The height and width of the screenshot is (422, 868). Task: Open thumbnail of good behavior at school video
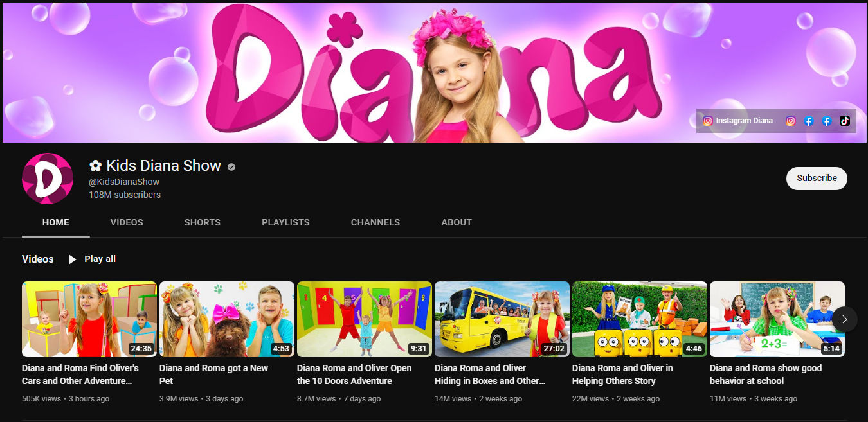pos(777,319)
